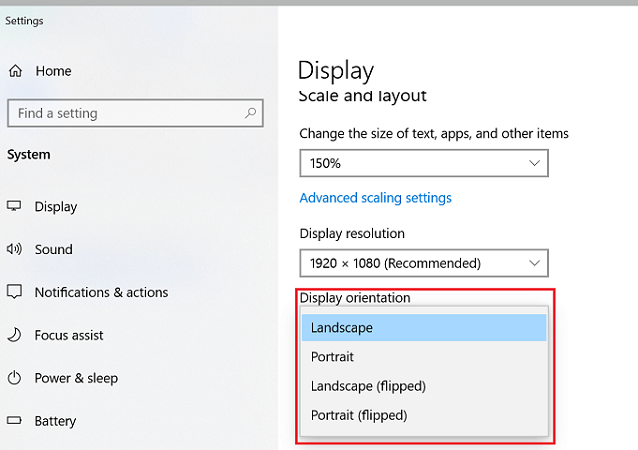Image resolution: width=638 pixels, height=450 pixels.
Task: Click the Notifications & actions icon
Action: click(15, 293)
